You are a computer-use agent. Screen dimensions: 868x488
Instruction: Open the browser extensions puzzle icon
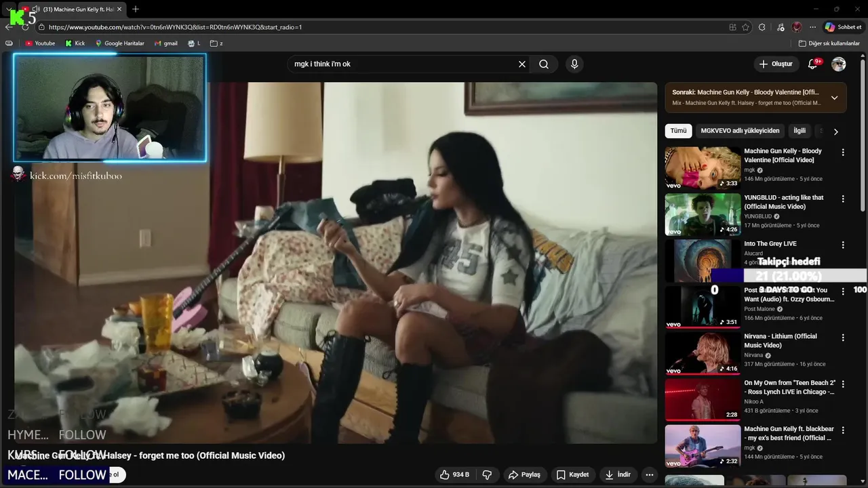pos(762,27)
